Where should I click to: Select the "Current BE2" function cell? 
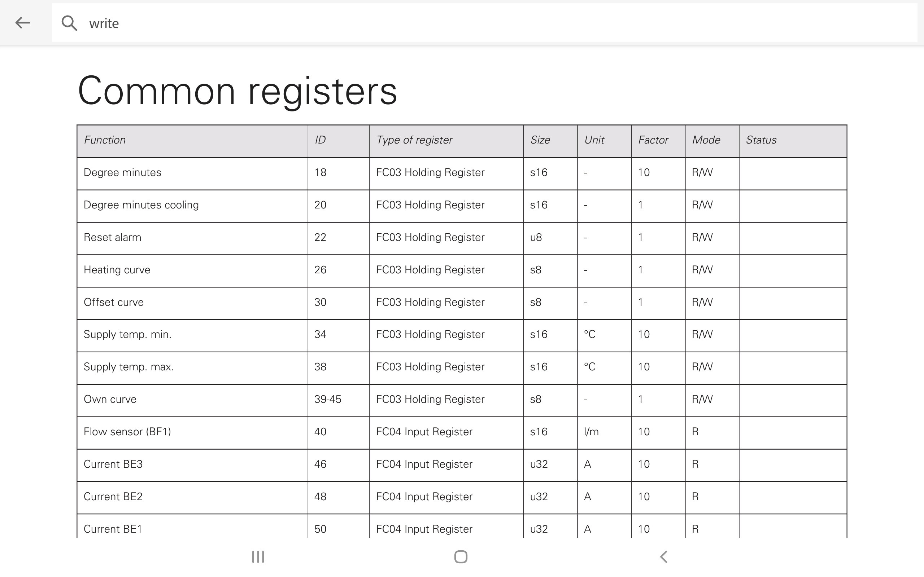click(113, 497)
